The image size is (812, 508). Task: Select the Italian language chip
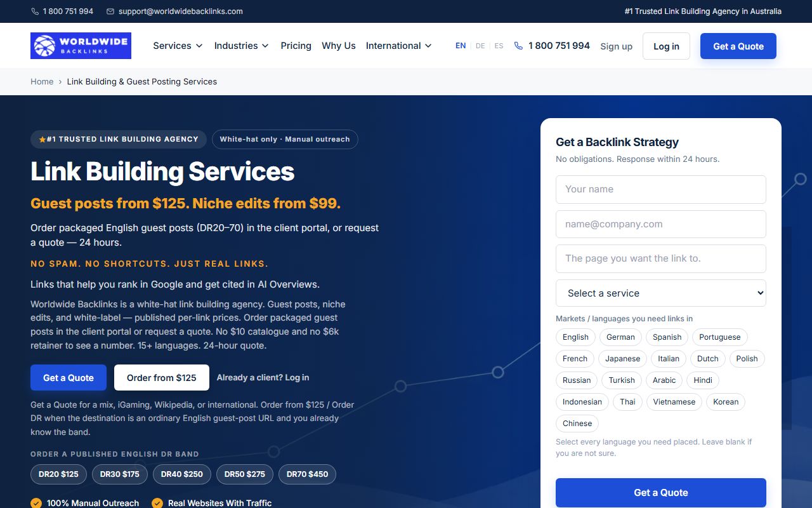[669, 359]
